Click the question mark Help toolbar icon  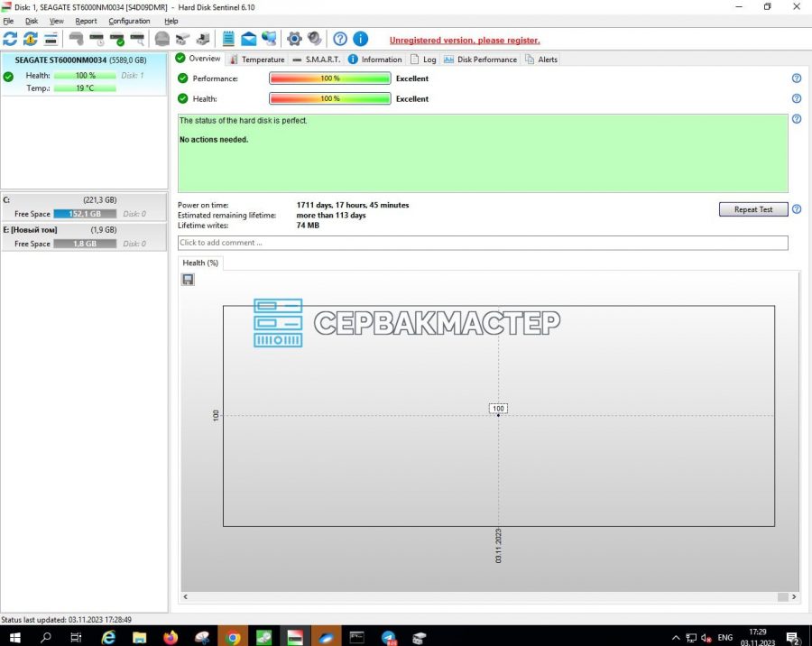click(x=340, y=39)
